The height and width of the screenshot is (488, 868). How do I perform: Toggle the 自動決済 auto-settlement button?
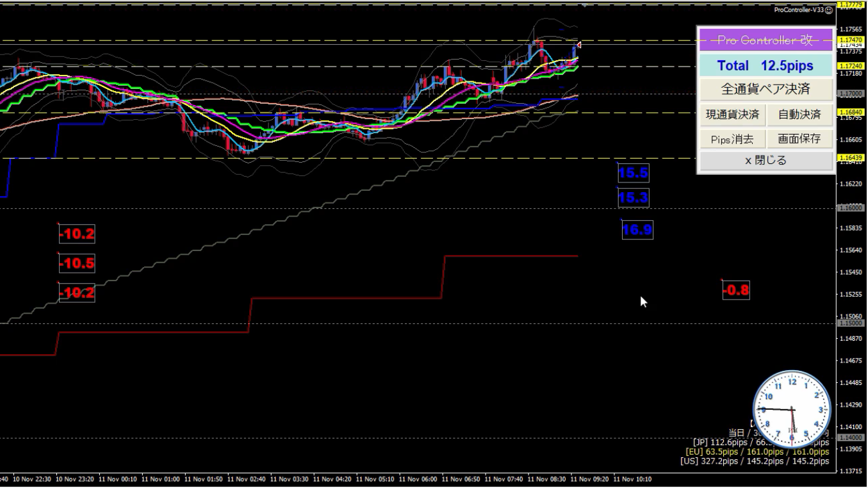pyautogui.click(x=799, y=115)
